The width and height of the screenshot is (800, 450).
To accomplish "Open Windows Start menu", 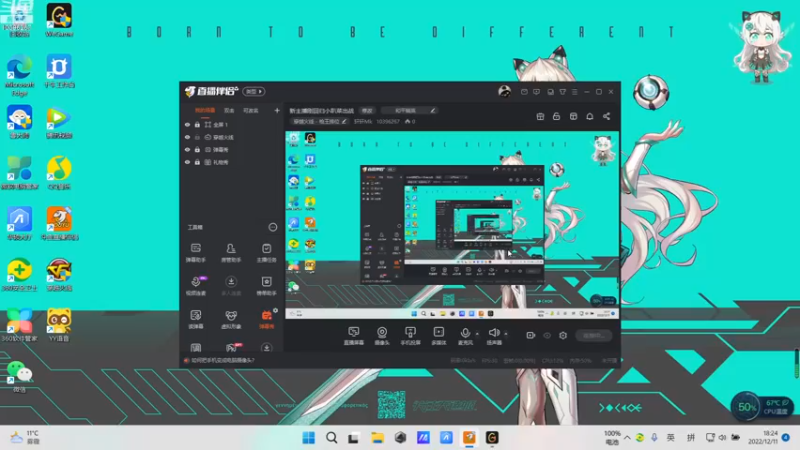I will (x=309, y=438).
